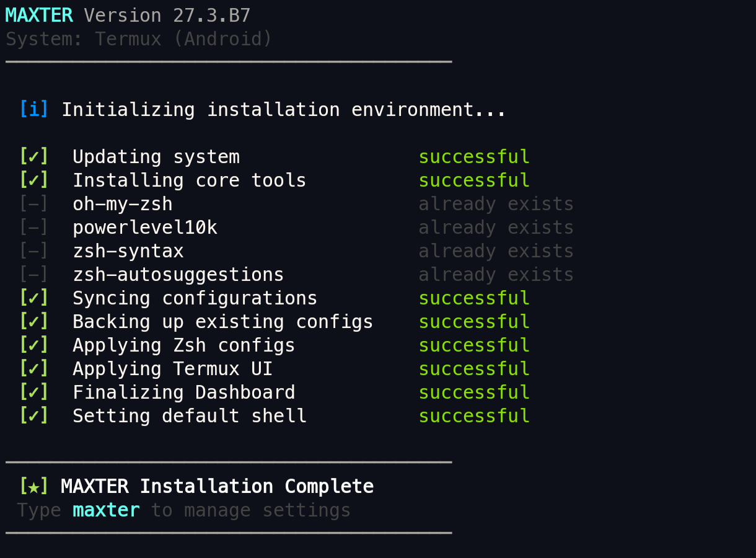Select the Setting default shell text
This screenshot has height=558, width=756.
pyautogui.click(x=190, y=416)
